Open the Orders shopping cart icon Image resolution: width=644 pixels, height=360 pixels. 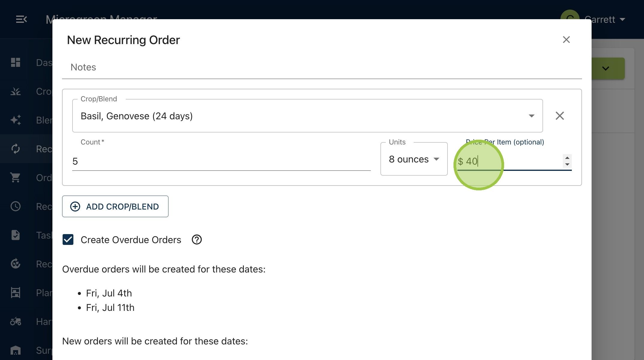pyautogui.click(x=16, y=177)
